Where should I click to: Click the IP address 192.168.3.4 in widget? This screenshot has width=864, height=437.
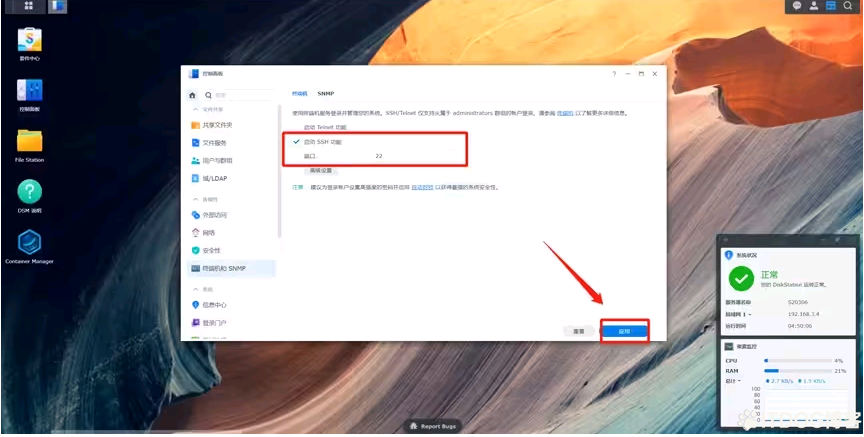click(803, 314)
